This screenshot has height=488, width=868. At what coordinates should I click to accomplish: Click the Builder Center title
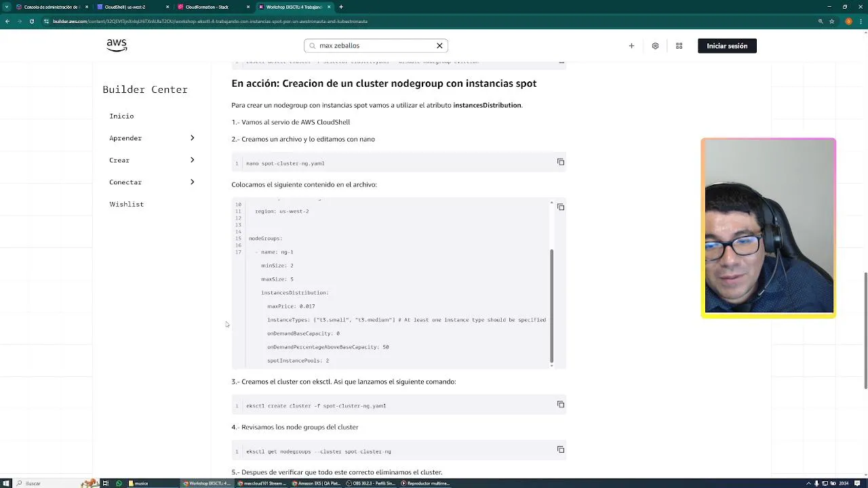click(x=145, y=89)
